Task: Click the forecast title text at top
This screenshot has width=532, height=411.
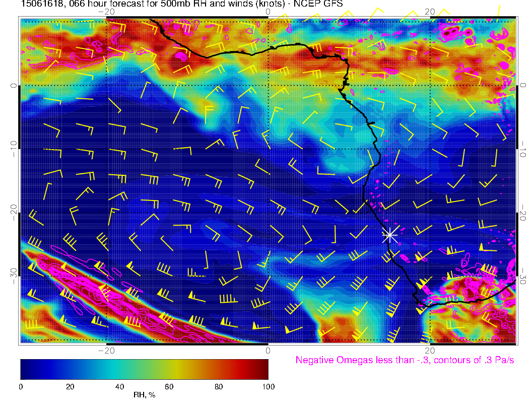Action: click(x=182, y=4)
